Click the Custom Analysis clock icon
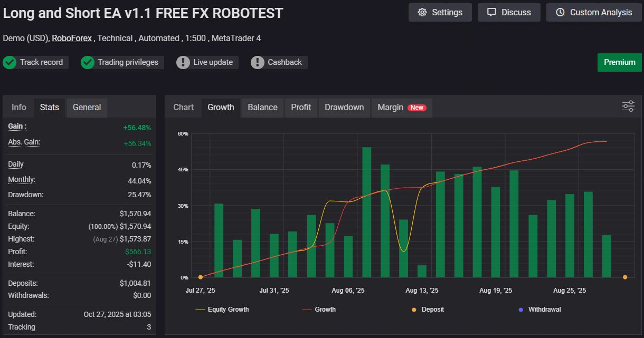The image size is (644, 338). point(560,13)
